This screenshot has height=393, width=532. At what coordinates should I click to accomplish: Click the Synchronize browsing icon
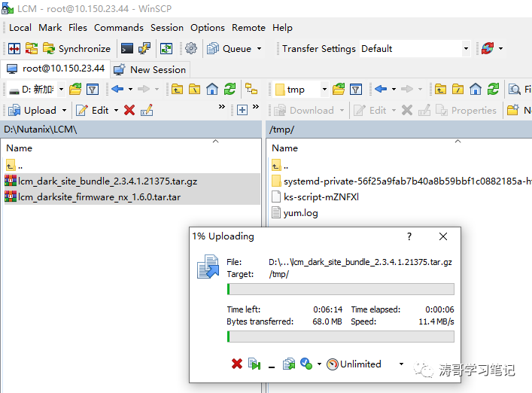tap(166, 48)
